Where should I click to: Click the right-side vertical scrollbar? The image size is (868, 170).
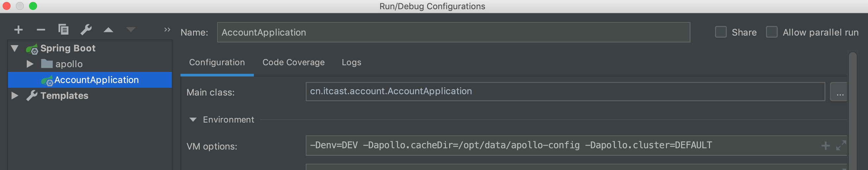tap(852, 111)
